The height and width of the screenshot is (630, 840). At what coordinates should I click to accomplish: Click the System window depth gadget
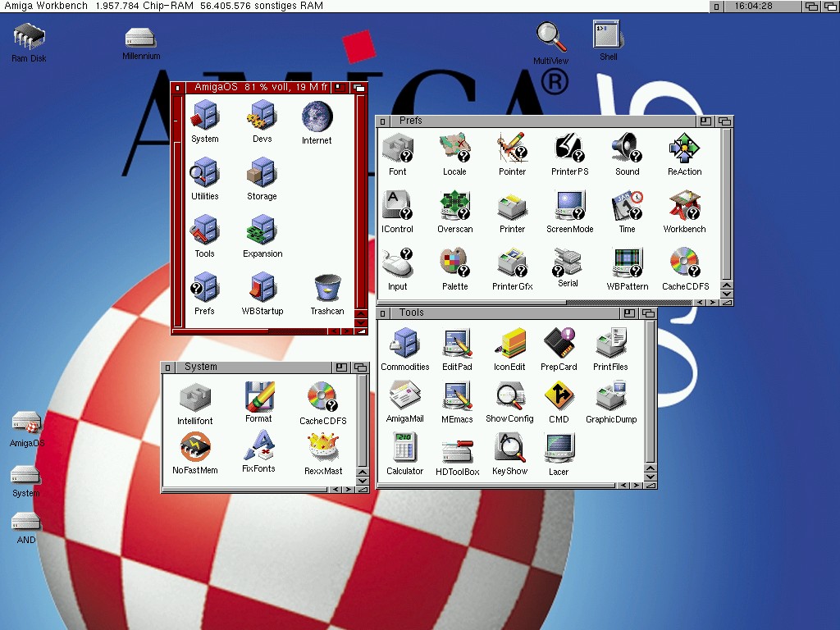coord(360,367)
